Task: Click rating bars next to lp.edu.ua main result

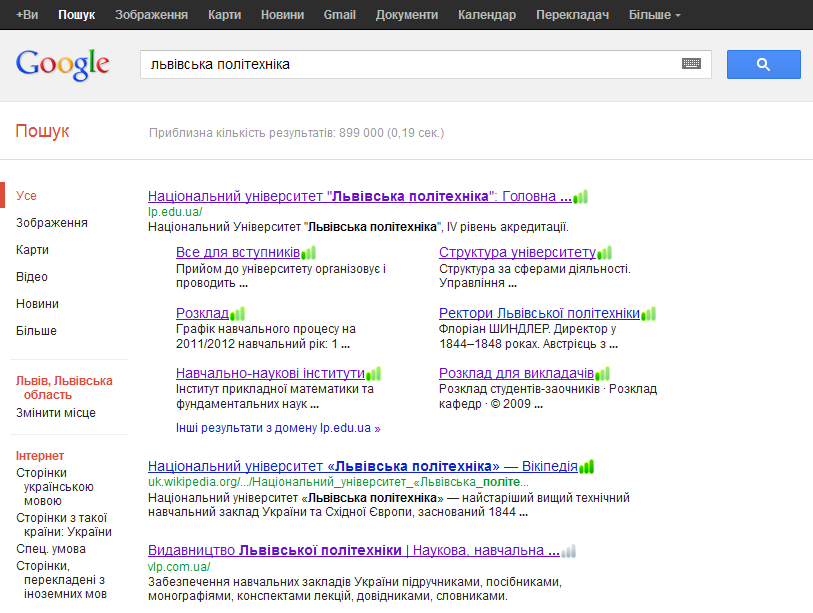Action: [581, 197]
